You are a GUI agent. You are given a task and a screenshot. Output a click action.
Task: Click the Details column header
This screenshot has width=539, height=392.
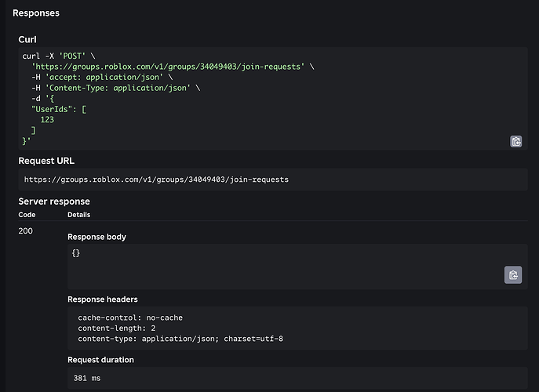[78, 214]
